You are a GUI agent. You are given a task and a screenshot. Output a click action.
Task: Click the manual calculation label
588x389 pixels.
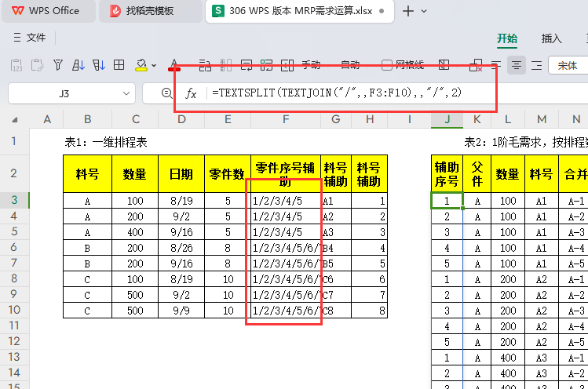(311, 65)
